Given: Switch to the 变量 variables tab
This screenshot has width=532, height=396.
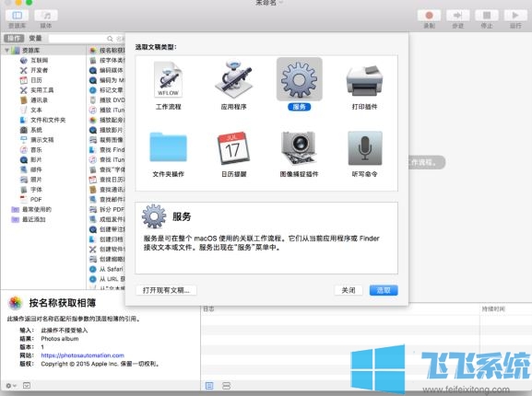Looking at the screenshot, I should [35, 39].
